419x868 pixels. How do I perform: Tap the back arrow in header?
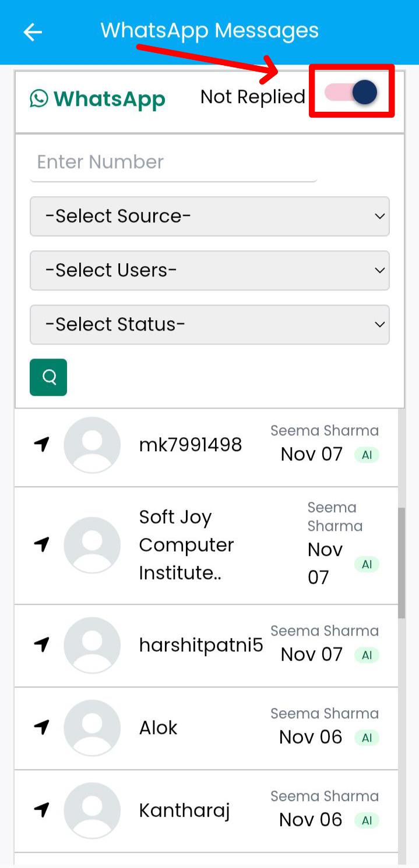coord(33,33)
